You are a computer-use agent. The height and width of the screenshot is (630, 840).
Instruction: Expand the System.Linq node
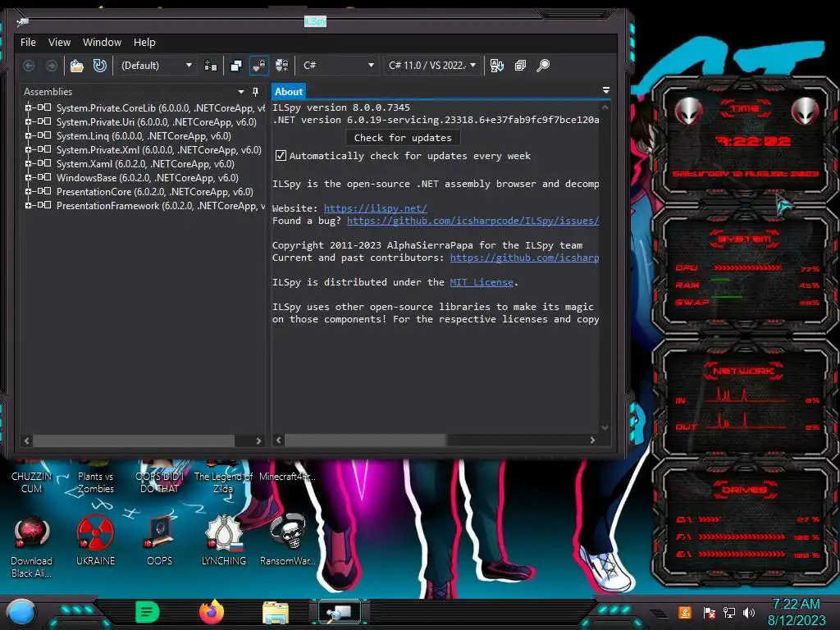tap(28, 135)
